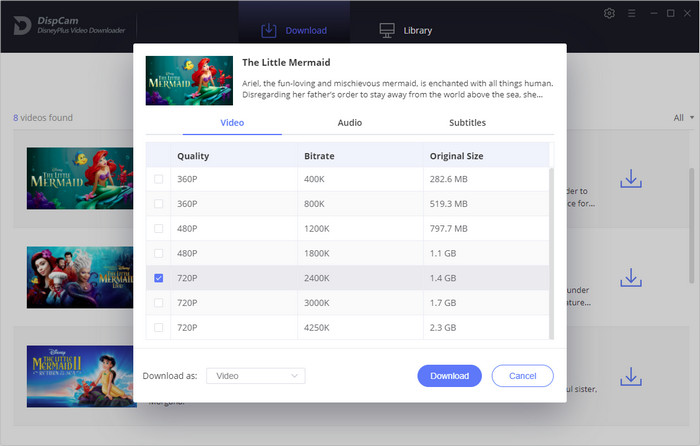Image resolution: width=700 pixels, height=446 pixels.
Task: Click the quality list scrollbar
Action: click(x=552, y=254)
